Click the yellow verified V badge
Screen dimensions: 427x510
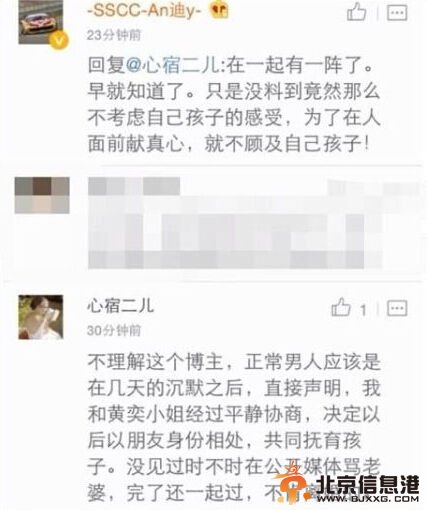pyautogui.click(x=59, y=40)
